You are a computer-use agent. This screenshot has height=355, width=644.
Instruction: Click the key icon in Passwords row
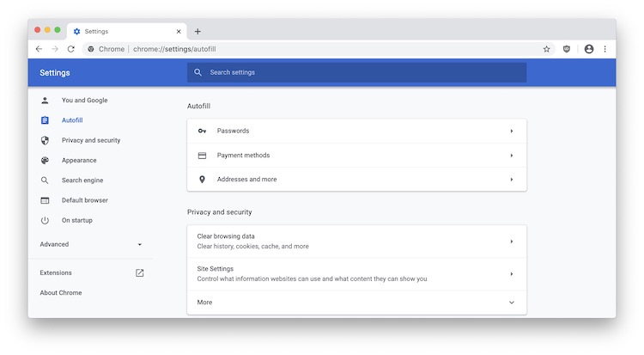tap(202, 131)
